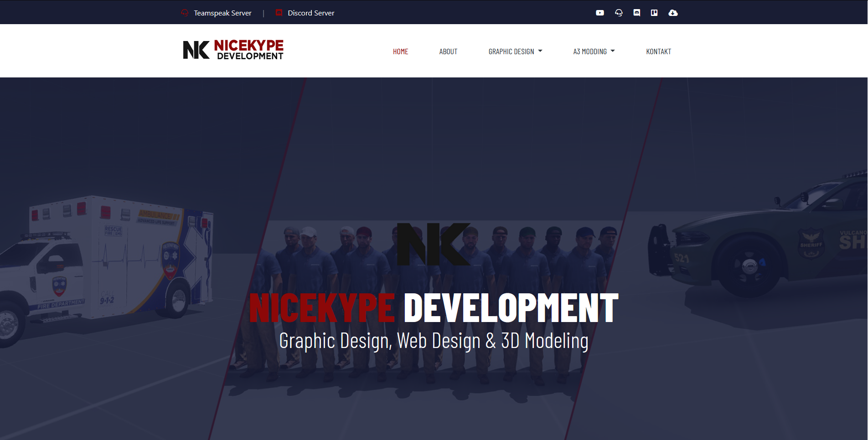
Task: Click the A3 Modding dropdown caret arrow
Action: pos(613,51)
